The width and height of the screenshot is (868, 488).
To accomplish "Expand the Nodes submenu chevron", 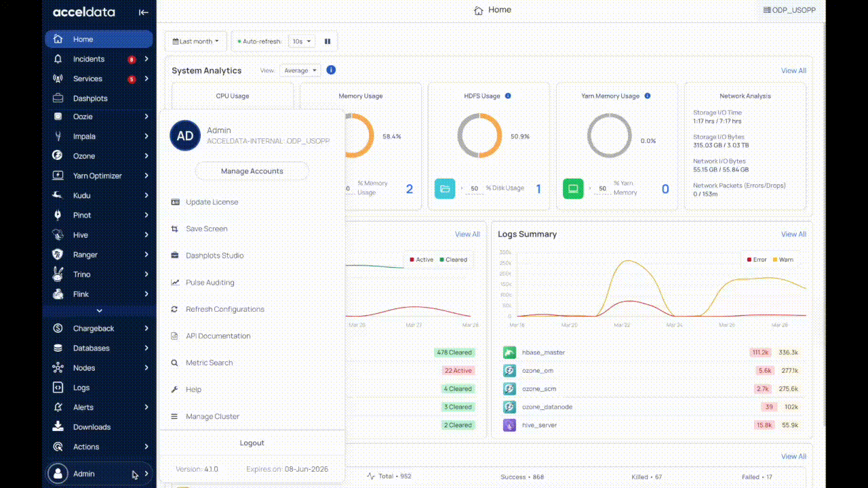I will [146, 367].
